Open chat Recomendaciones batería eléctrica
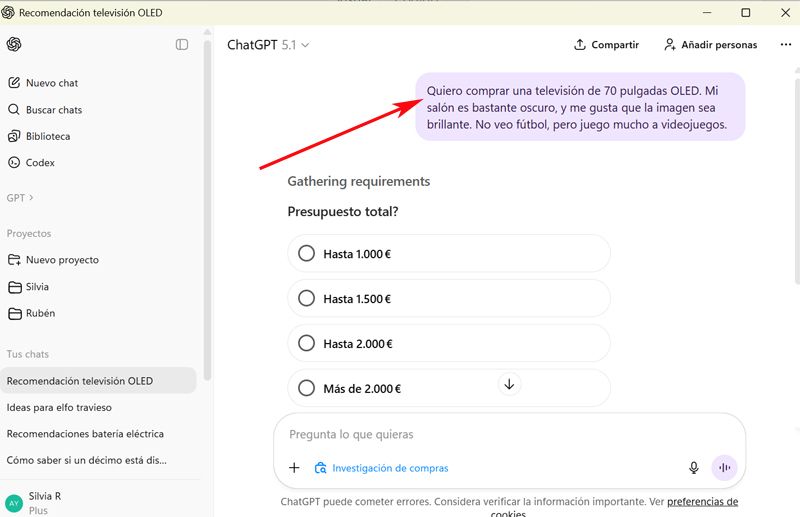800x517 pixels. point(85,434)
